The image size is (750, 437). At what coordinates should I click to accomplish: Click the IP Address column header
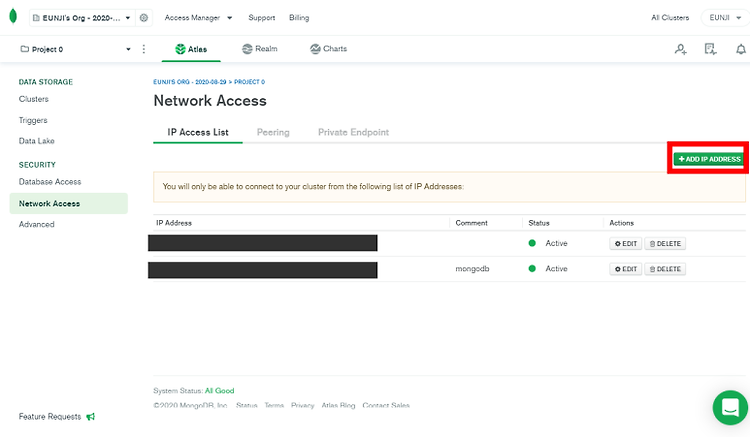tap(174, 223)
